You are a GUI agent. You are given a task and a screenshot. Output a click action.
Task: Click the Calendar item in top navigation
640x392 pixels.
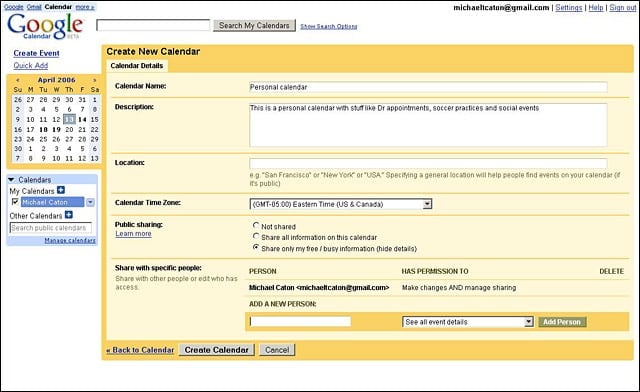(x=58, y=7)
